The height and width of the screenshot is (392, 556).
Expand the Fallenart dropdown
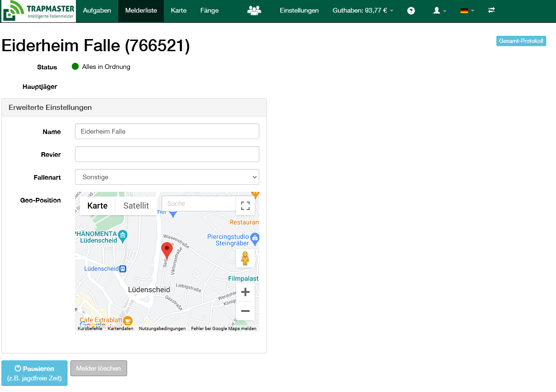[167, 177]
